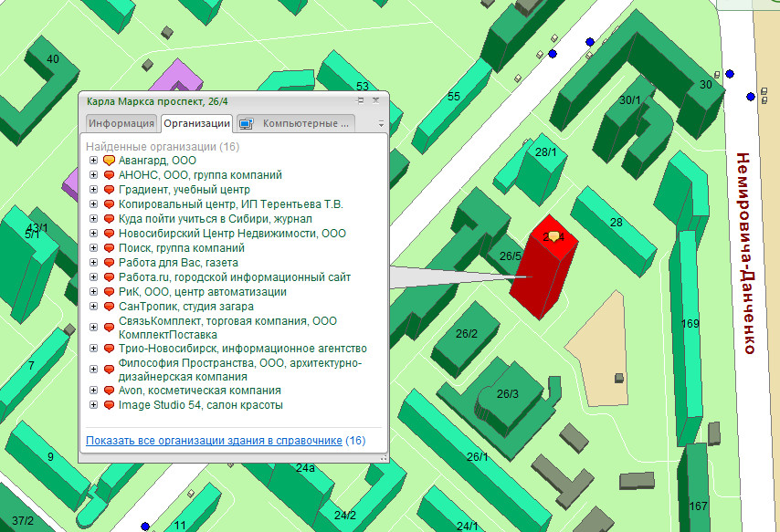Screen dimensions: 780x532
Task: Click the speech bubble icon beside Авангард, ООО
Action: 109,161
